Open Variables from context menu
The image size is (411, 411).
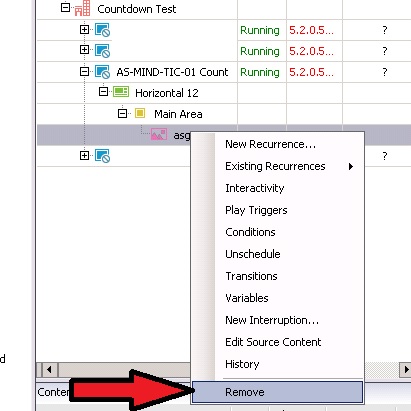277,298
